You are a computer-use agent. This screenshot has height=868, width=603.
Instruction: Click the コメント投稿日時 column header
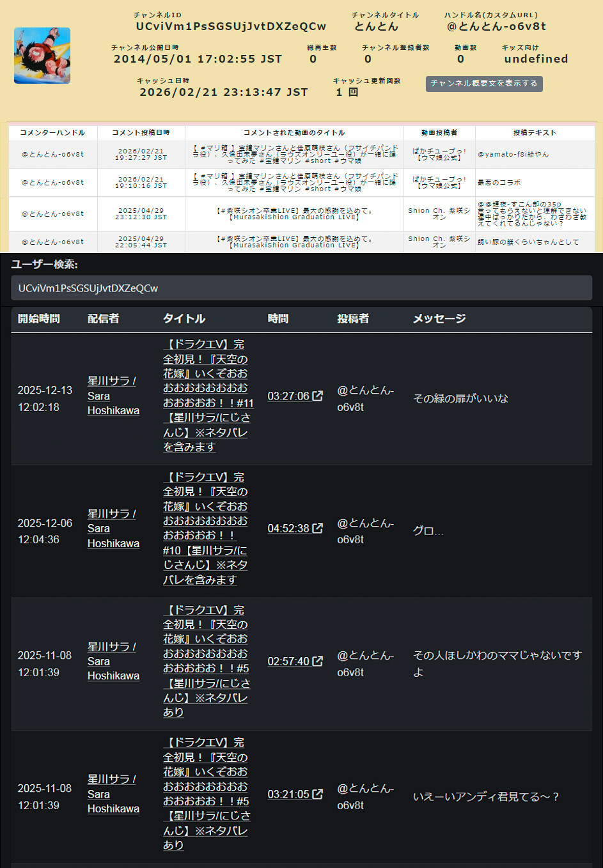[141, 133]
